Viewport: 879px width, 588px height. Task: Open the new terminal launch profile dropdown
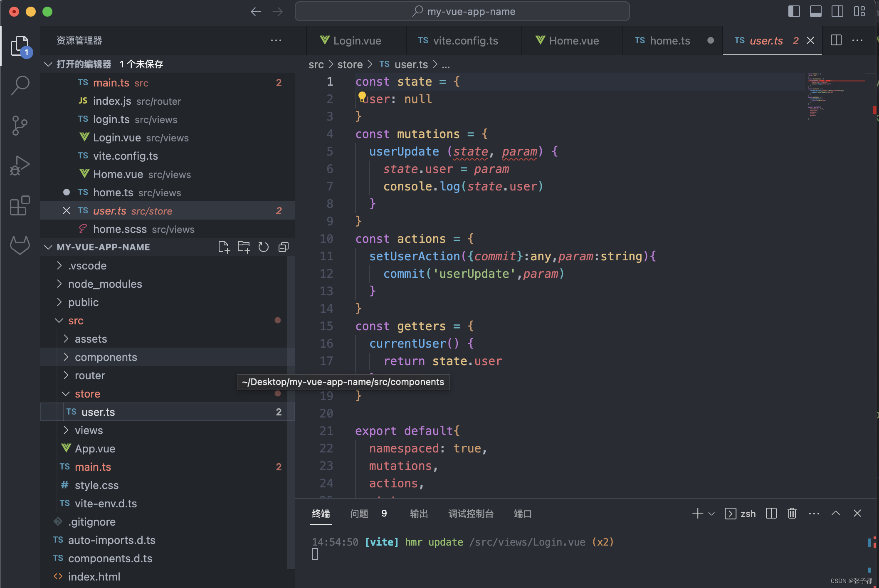[x=711, y=514]
